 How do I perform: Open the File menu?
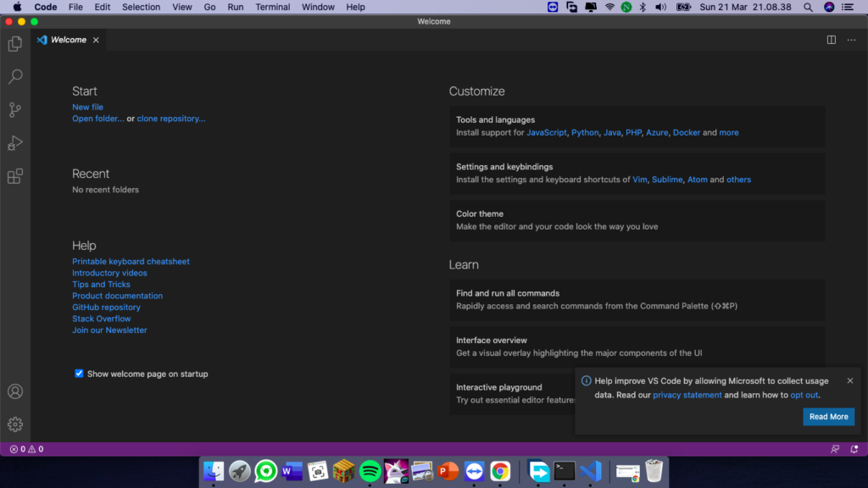[75, 7]
